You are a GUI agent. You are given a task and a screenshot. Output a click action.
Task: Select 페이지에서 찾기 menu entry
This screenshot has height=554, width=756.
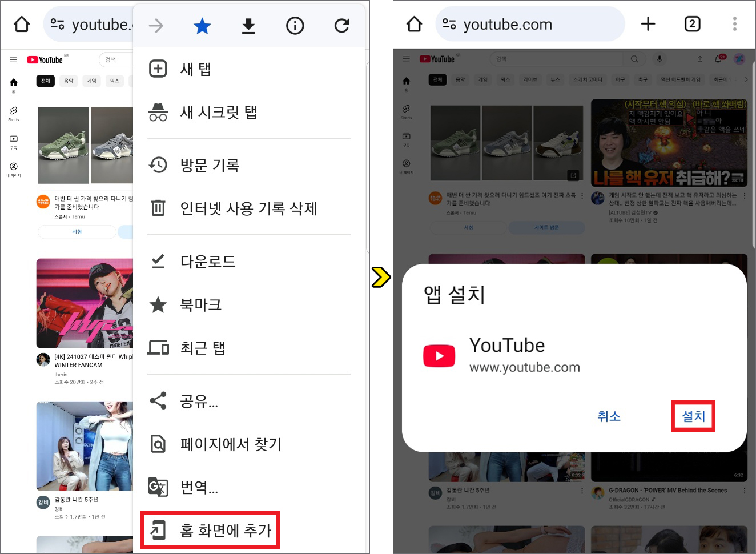pyautogui.click(x=249, y=444)
